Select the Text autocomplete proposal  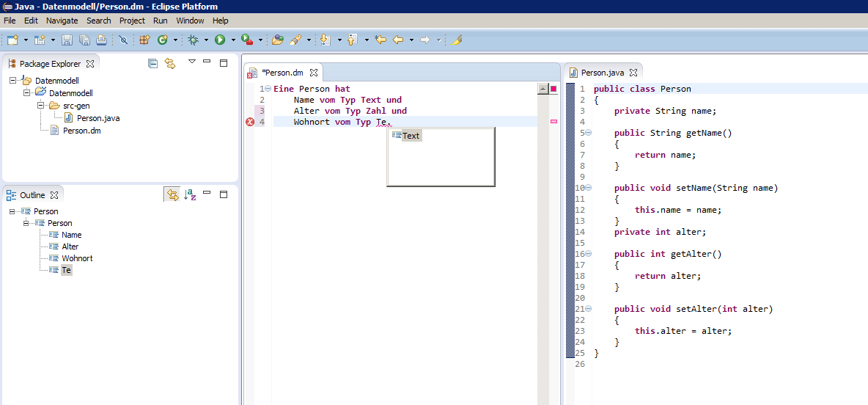[411, 136]
